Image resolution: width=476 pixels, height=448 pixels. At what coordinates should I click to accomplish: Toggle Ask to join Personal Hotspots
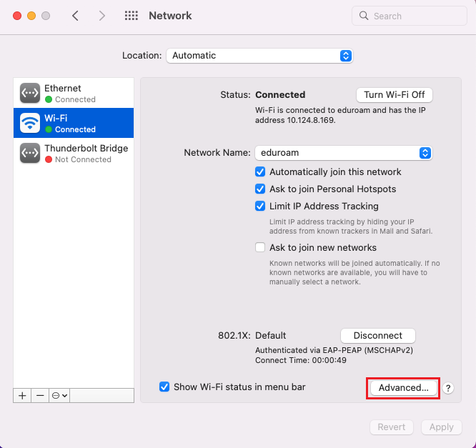coord(260,189)
